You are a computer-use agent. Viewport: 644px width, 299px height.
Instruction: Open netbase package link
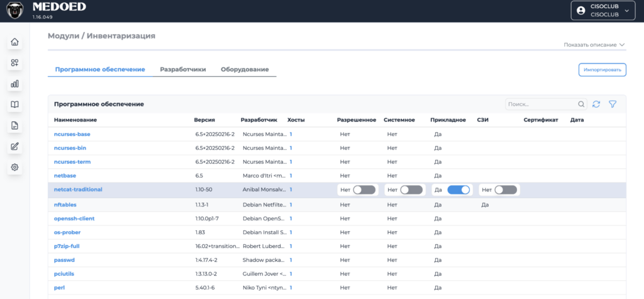tap(65, 176)
